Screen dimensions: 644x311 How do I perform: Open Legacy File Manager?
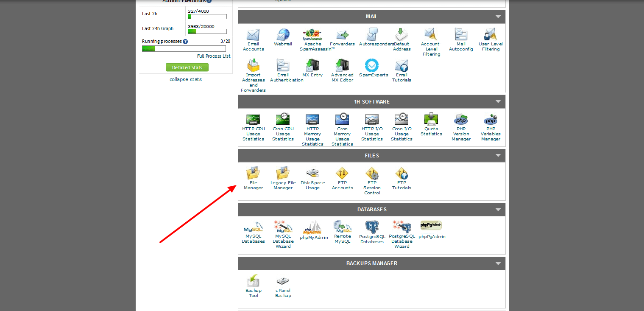(x=283, y=179)
